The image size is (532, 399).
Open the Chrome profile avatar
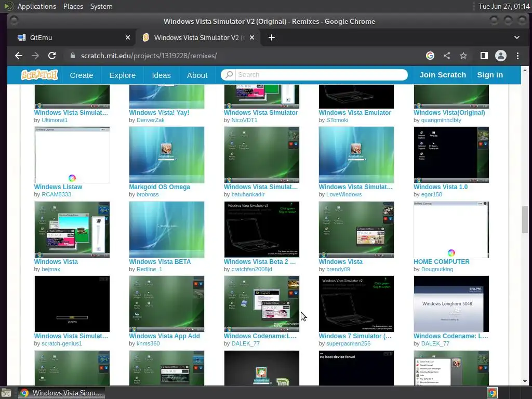pos(501,56)
